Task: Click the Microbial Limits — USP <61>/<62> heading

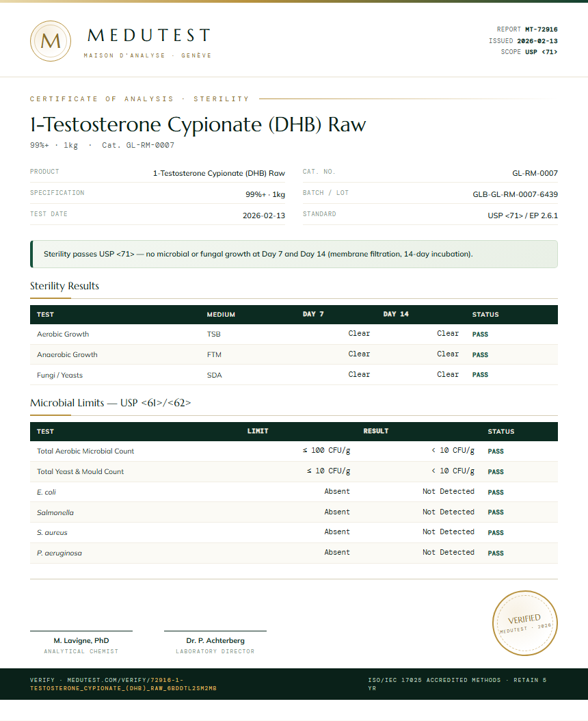Action: click(x=110, y=403)
